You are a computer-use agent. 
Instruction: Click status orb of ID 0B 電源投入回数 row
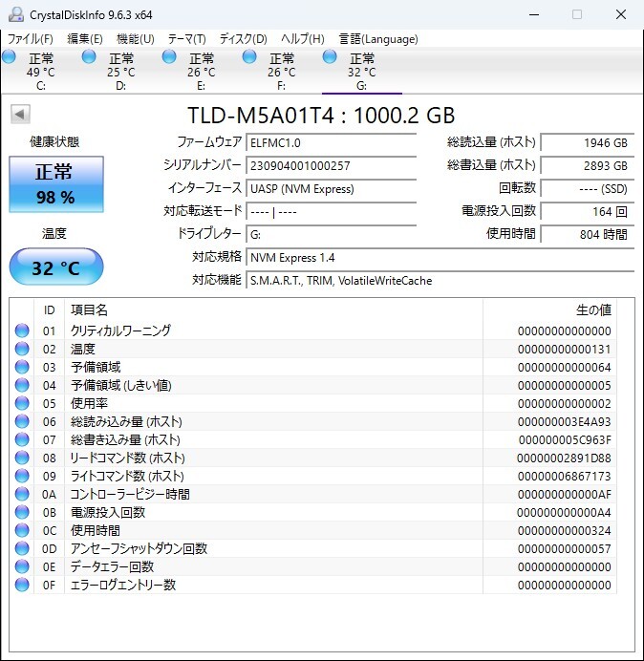(22, 512)
